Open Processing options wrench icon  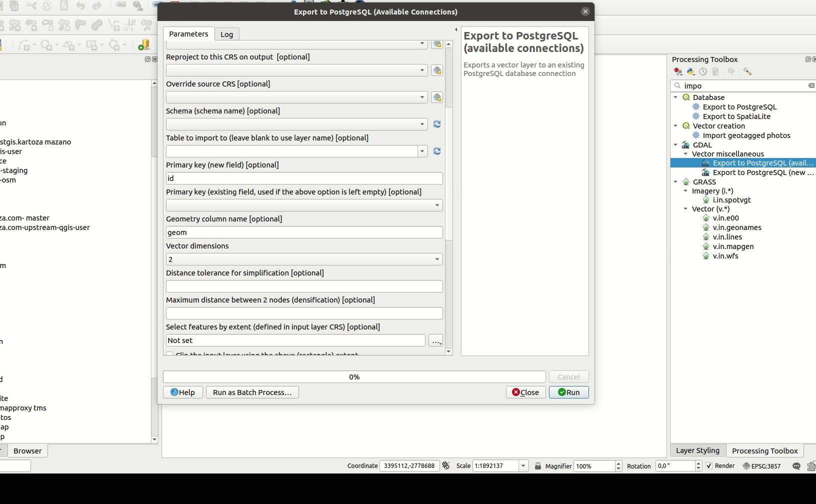click(747, 71)
